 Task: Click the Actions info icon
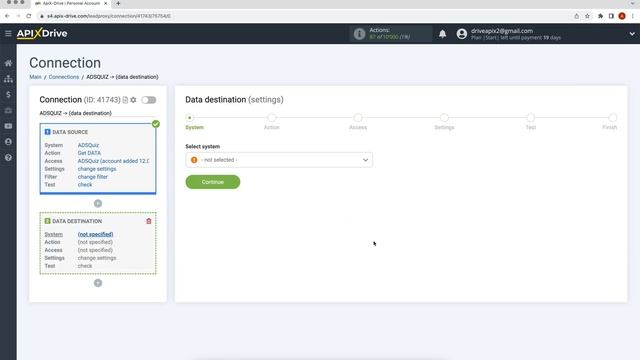359,33
